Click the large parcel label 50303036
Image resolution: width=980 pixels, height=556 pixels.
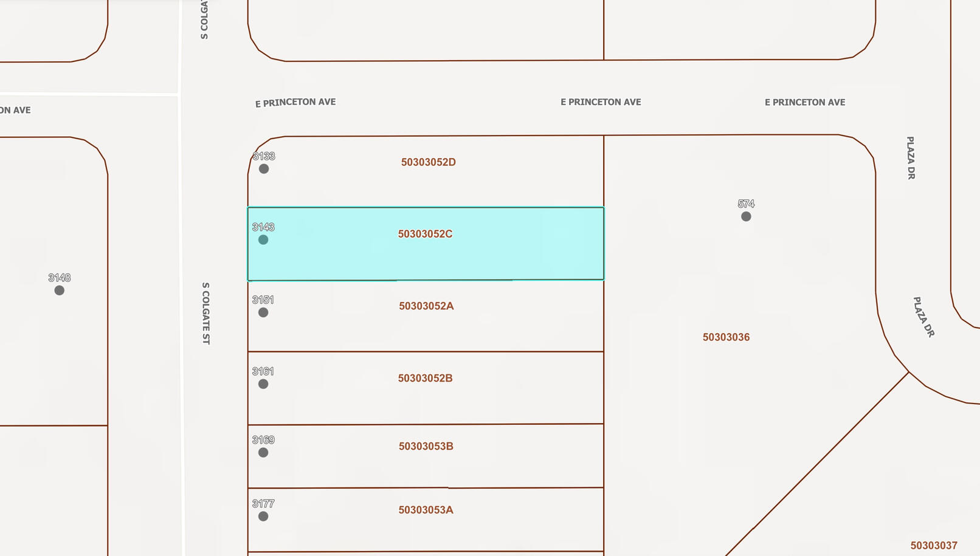[x=726, y=337]
